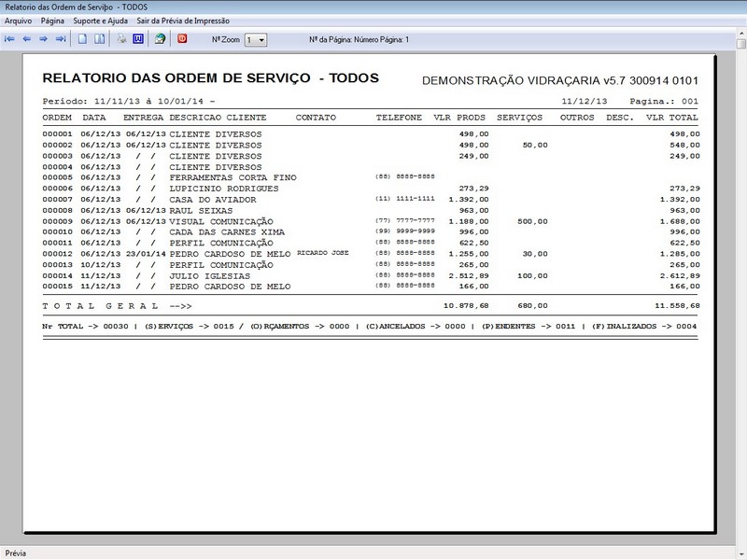
Task: Go to the next page
Action: (43, 38)
